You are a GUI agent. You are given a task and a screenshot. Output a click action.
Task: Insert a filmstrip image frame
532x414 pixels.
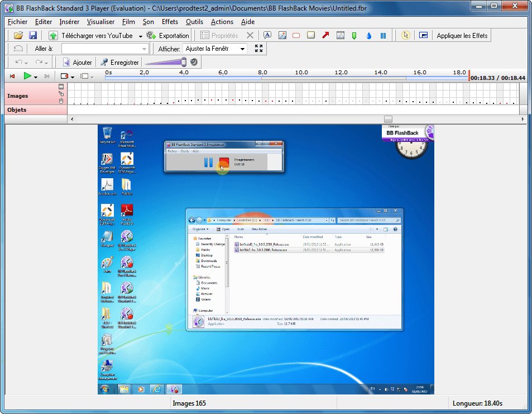[341, 35]
